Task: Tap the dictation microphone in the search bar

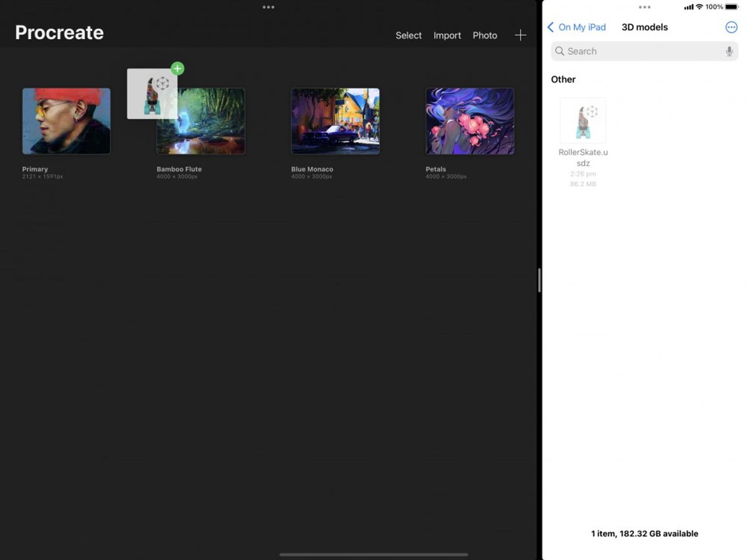Action: tap(729, 51)
